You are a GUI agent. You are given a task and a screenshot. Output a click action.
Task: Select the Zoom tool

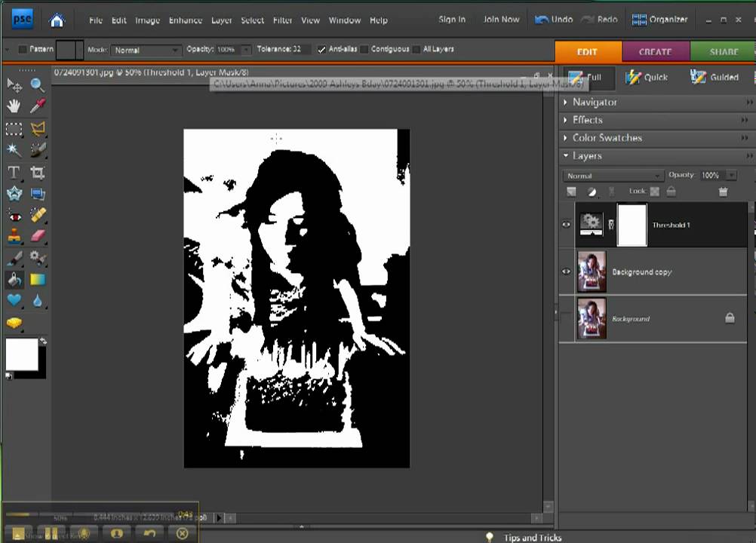coord(37,85)
